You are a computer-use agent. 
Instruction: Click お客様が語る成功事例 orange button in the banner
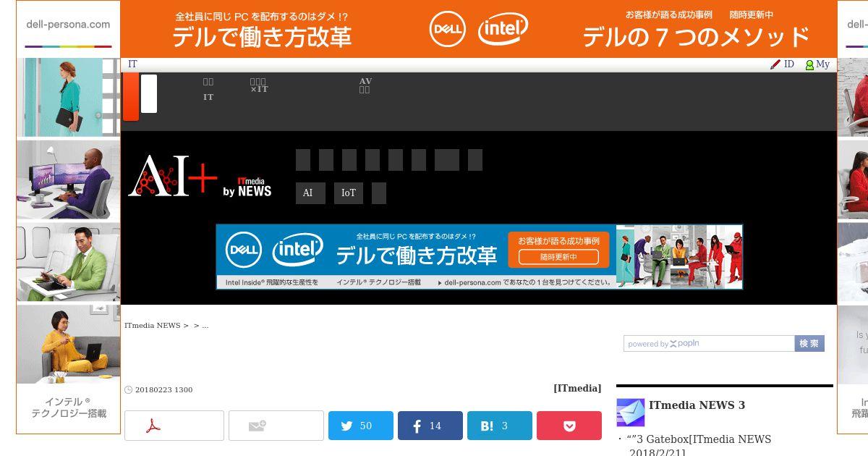(558, 250)
